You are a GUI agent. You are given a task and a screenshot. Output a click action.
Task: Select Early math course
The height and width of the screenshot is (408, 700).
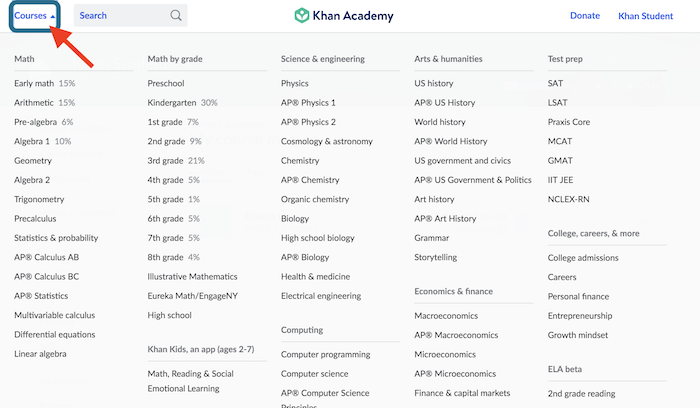(x=34, y=84)
